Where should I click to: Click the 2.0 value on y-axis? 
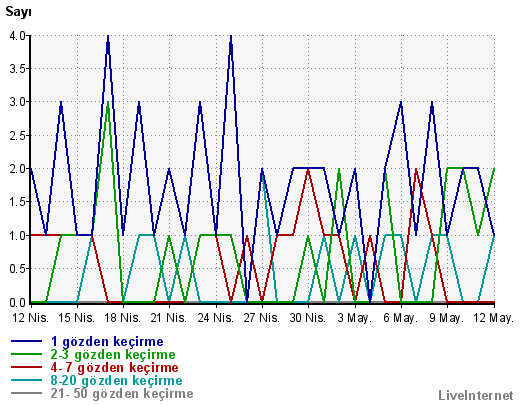[x=18, y=169]
